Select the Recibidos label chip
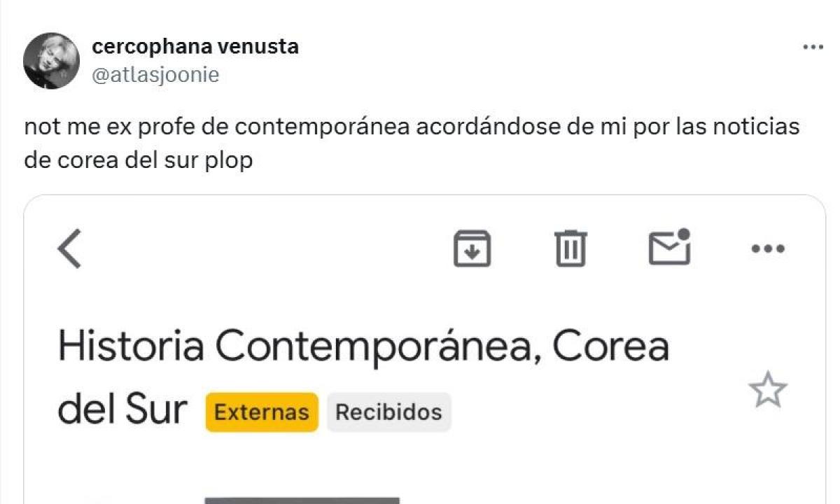Image resolution: width=840 pixels, height=504 pixels. 388,412
